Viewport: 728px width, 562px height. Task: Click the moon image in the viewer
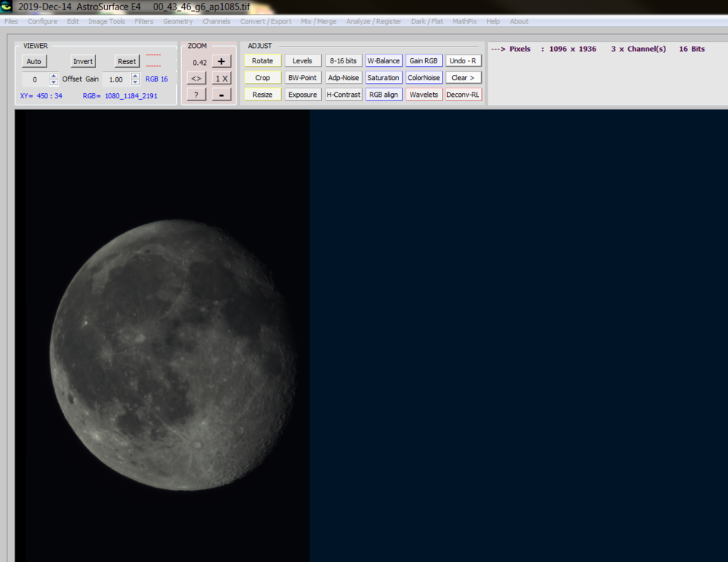coord(173,355)
